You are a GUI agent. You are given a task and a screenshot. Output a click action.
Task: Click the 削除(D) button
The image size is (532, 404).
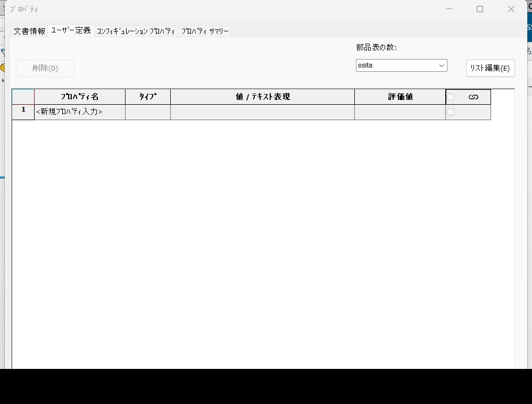click(45, 68)
